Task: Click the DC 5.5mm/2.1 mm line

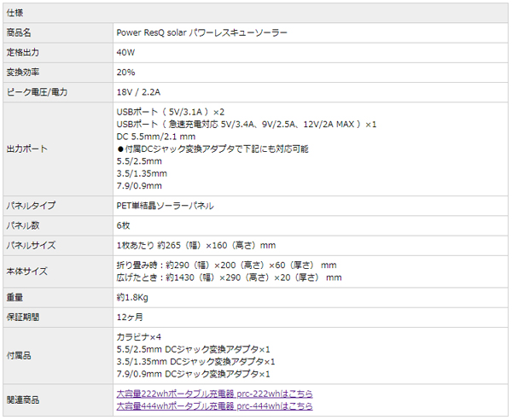Action: point(156,137)
